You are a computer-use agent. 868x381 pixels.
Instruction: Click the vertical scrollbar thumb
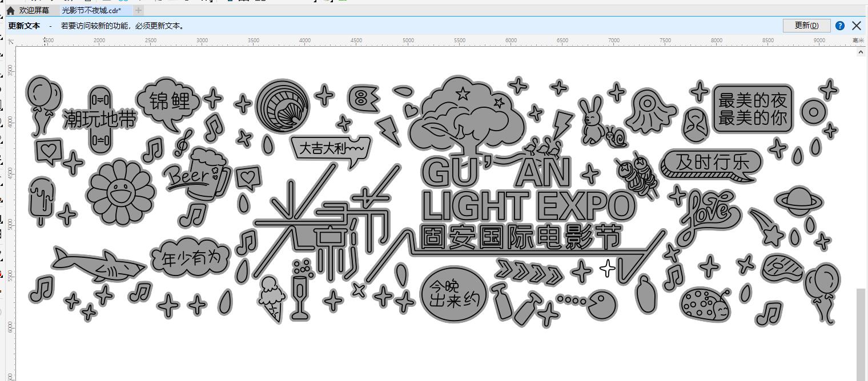[861, 334]
